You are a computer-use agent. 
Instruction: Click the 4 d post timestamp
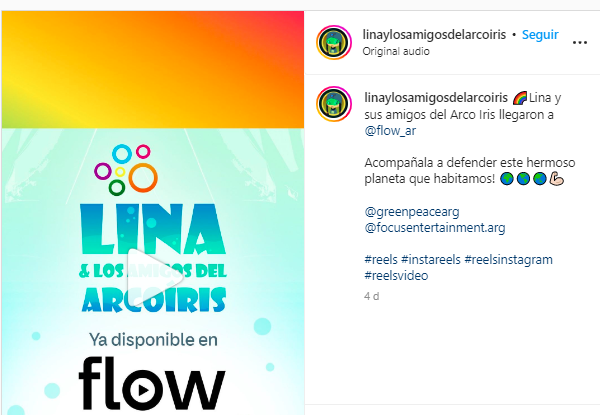[x=372, y=296]
